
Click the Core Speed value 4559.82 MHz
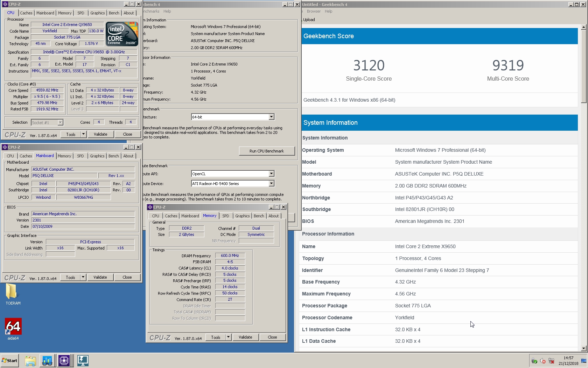click(x=47, y=90)
